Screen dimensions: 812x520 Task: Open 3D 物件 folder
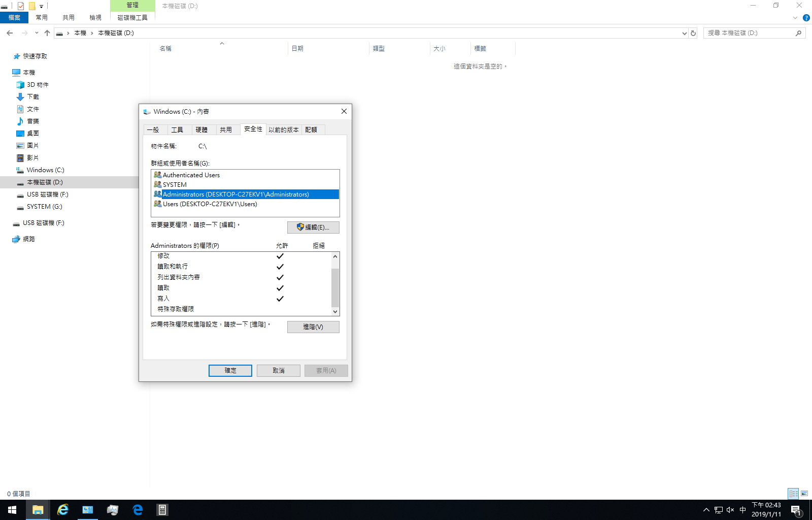tap(38, 85)
